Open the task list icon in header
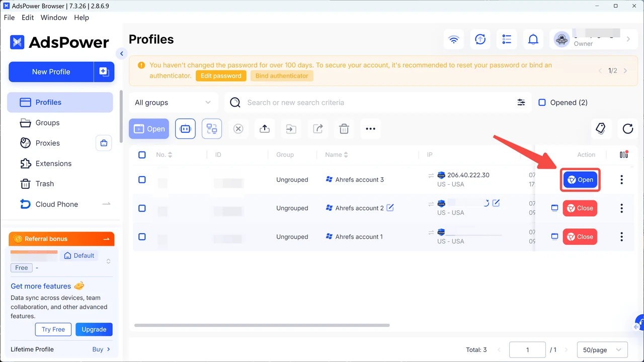This screenshot has height=362, width=644. point(507,39)
